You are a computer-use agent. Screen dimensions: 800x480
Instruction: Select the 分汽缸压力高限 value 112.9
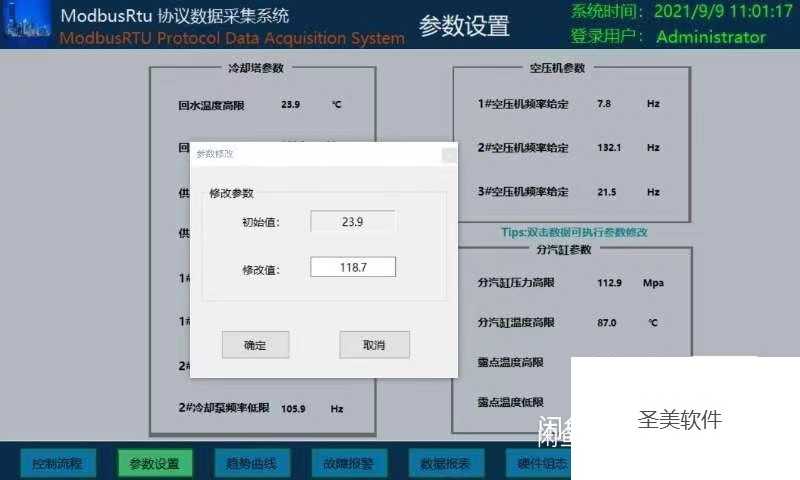[609, 283]
